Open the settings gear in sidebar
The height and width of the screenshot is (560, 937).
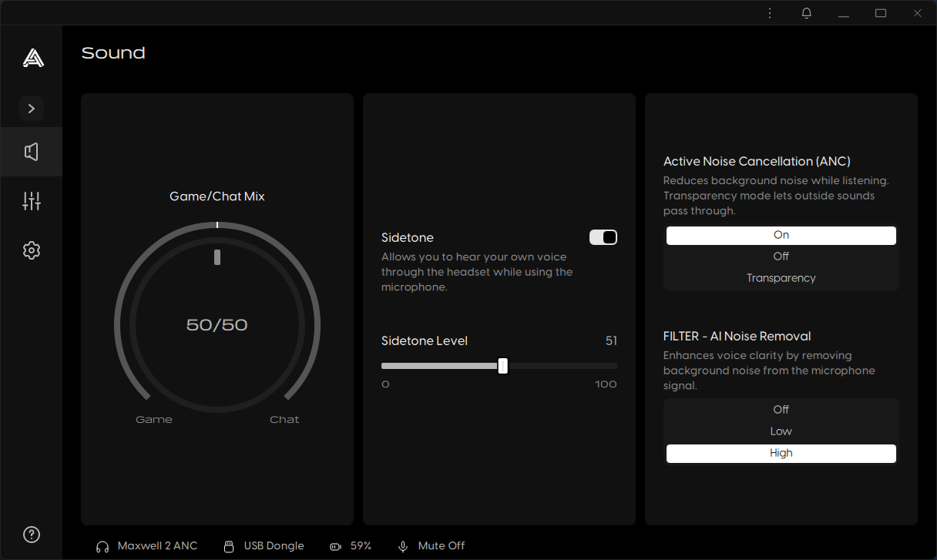pyautogui.click(x=32, y=250)
